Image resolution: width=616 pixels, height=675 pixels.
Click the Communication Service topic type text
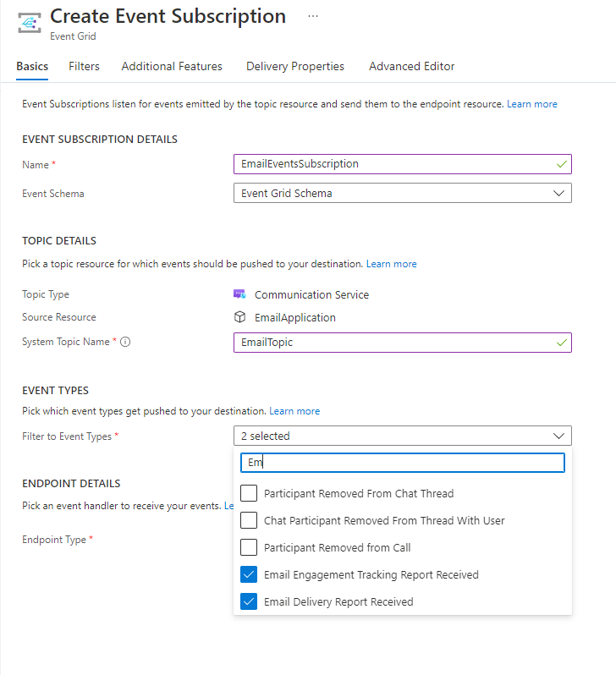312,295
